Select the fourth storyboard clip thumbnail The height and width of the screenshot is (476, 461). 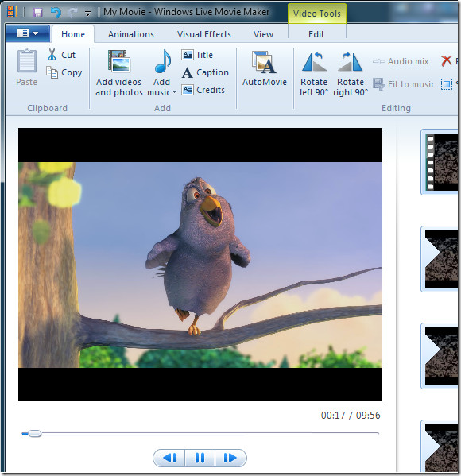[440, 447]
